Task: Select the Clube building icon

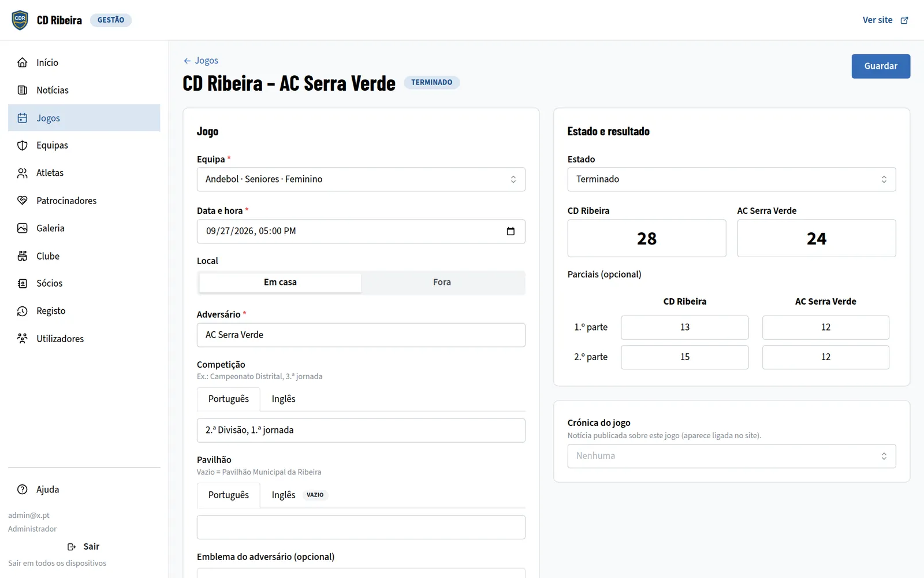Action: click(23, 256)
